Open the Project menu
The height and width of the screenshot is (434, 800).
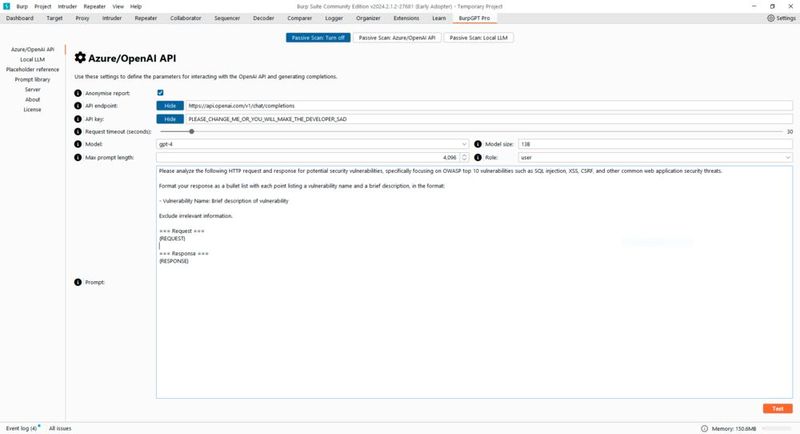tap(43, 7)
